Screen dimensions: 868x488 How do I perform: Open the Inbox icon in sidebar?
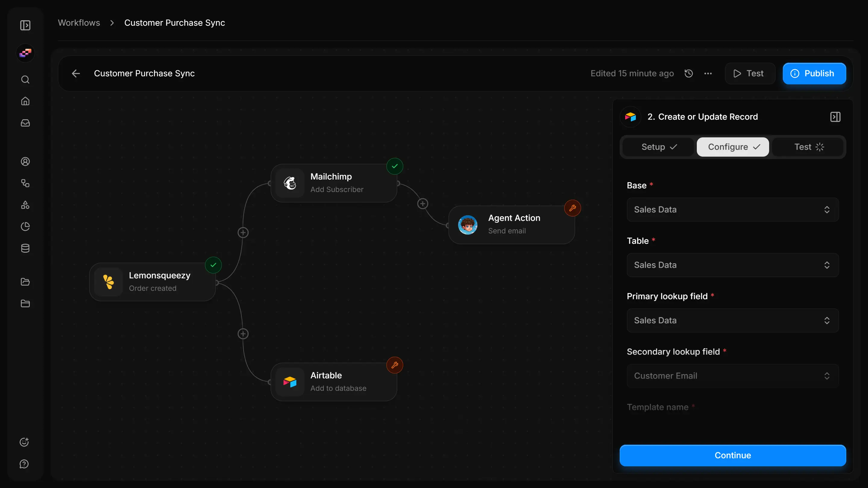click(25, 123)
